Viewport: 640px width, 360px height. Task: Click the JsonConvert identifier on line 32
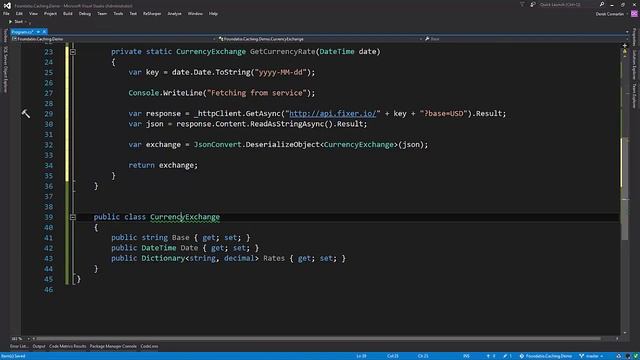click(x=217, y=144)
